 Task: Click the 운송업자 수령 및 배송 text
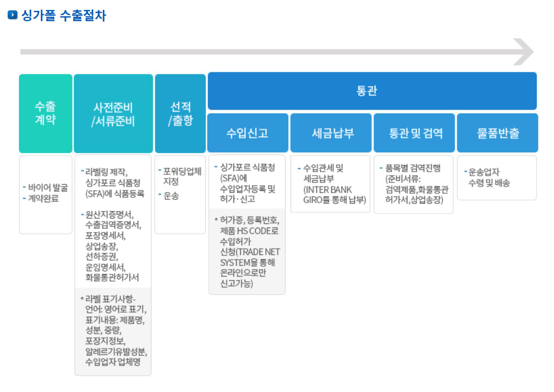(489, 178)
